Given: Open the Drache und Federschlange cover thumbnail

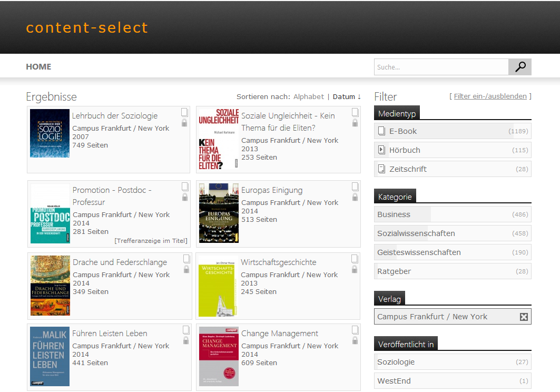Looking at the screenshot, I should point(50,286).
